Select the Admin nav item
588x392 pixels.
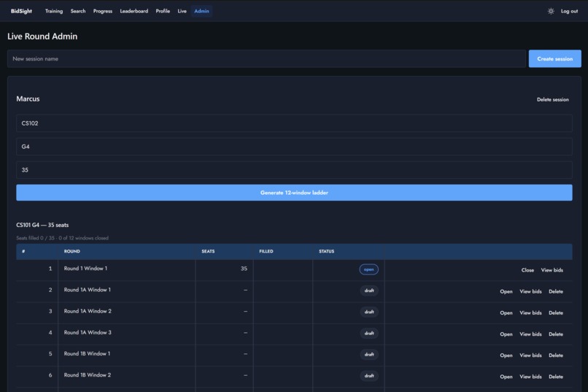click(201, 11)
